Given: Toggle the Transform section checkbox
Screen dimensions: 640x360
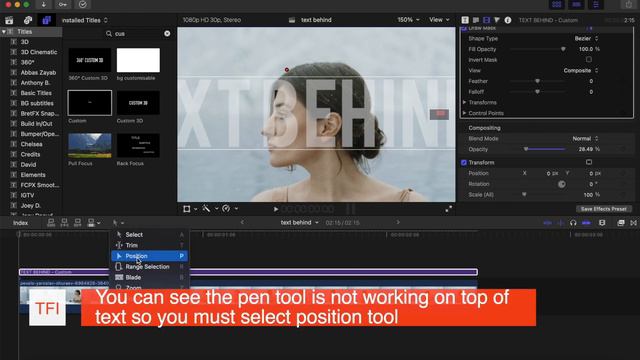Looking at the screenshot, I should tap(464, 162).
